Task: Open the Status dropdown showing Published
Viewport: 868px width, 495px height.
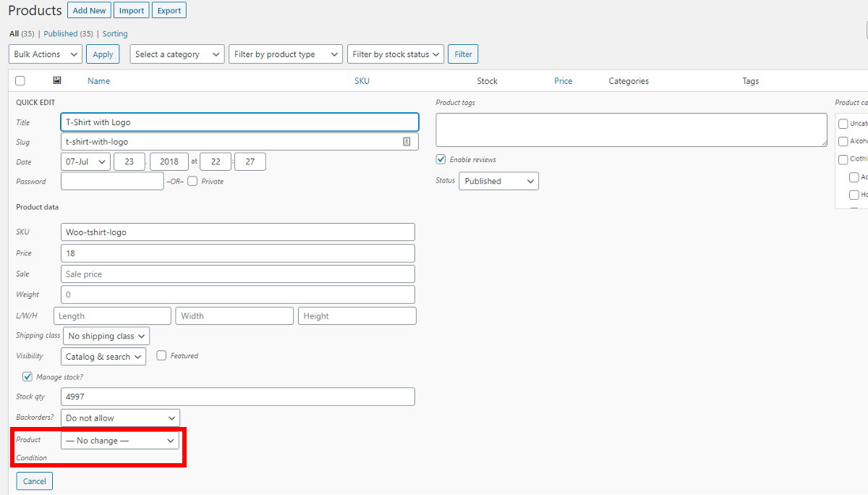Action: click(x=498, y=181)
